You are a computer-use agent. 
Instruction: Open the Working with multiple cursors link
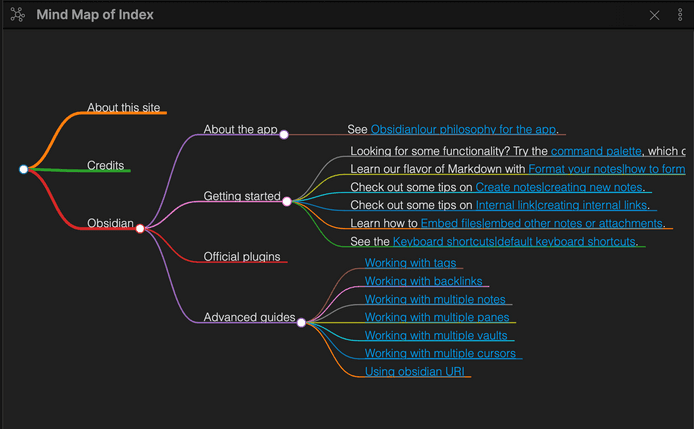[x=440, y=353]
